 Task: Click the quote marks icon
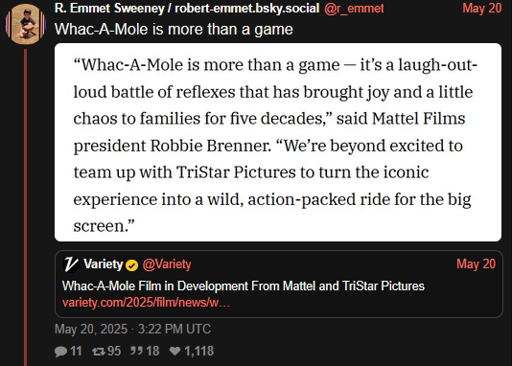(x=137, y=351)
